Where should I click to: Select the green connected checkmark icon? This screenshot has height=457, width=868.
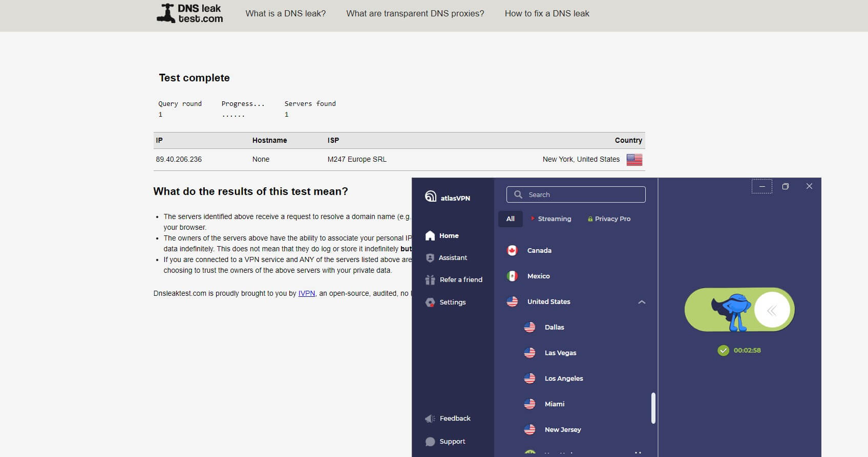[723, 351]
